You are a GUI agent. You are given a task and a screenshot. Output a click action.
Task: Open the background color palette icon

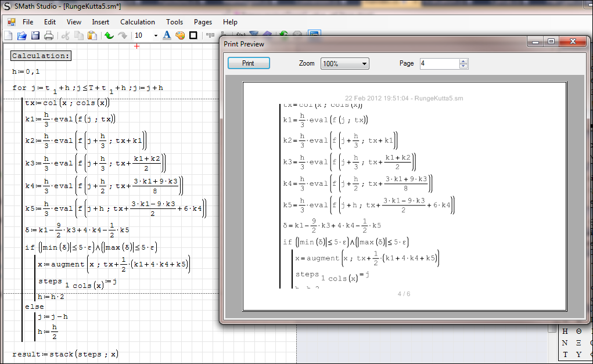(x=180, y=36)
